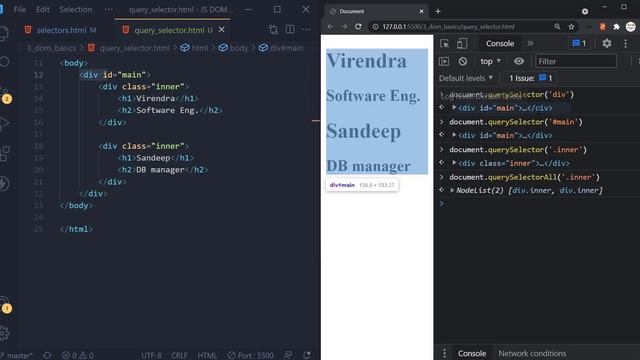Reload the browser page
This screenshot has height=360, width=640.
(358, 27)
